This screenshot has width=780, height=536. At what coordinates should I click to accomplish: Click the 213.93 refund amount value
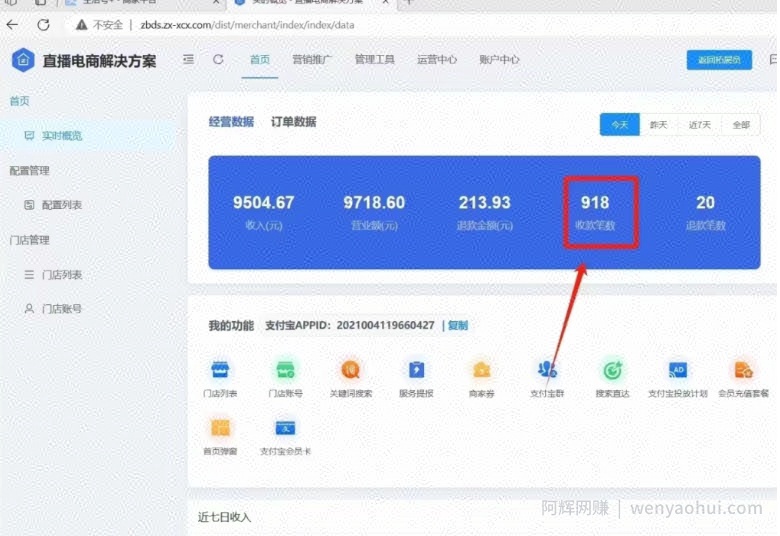485,203
